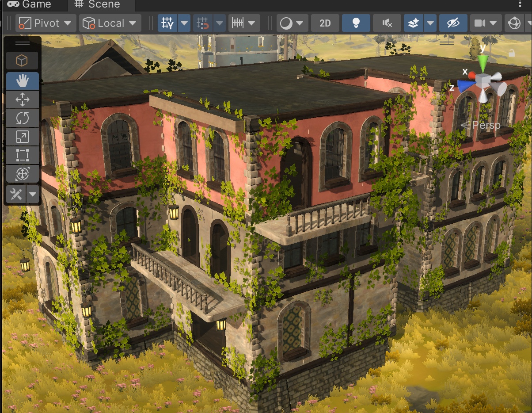Viewport: 532px width, 413px height.
Task: Toggle scene lighting with the lightbulb
Action: 356,23
